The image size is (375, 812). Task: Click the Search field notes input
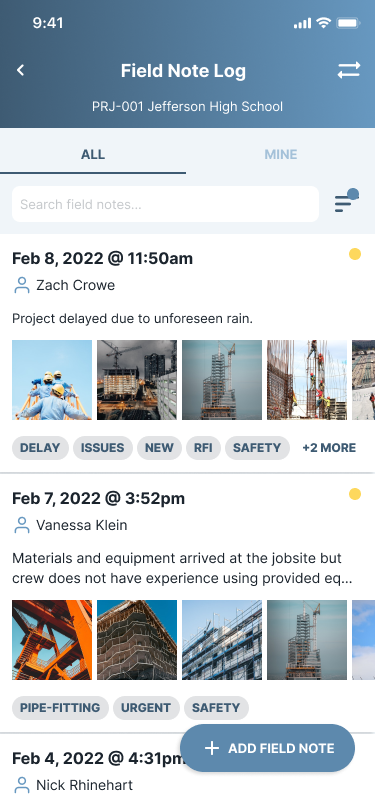[x=165, y=204]
